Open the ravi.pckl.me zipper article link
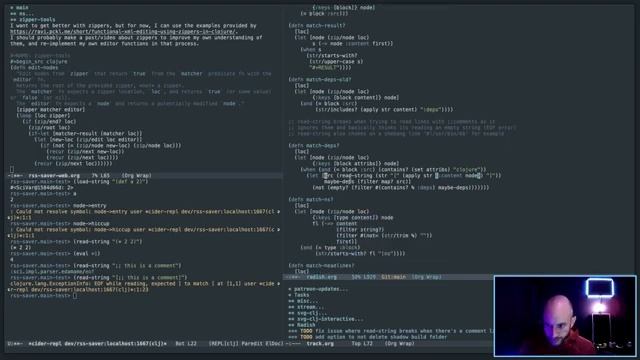 click(123, 31)
